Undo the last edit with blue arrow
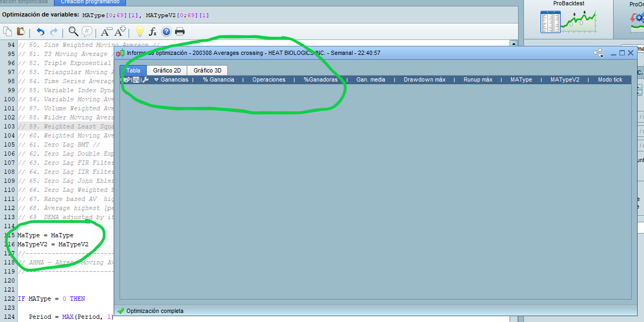Image resolution: width=644 pixels, height=322 pixels. pyautogui.click(x=41, y=32)
